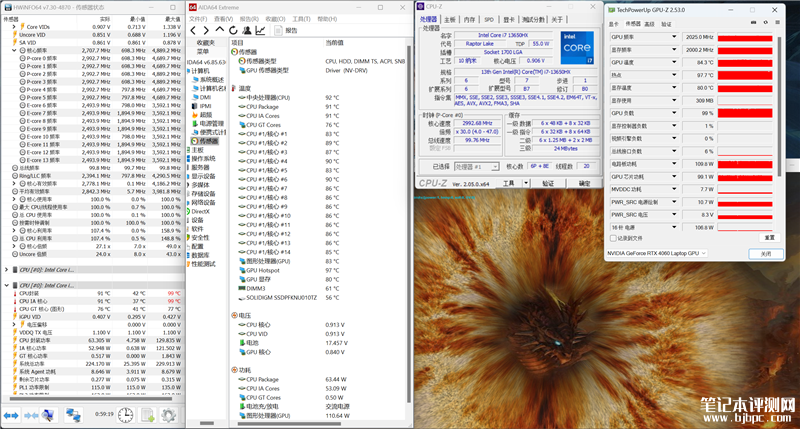The image size is (800, 429).
Task: Open the GPU 温度 sensor dropdown
Action: click(x=674, y=62)
